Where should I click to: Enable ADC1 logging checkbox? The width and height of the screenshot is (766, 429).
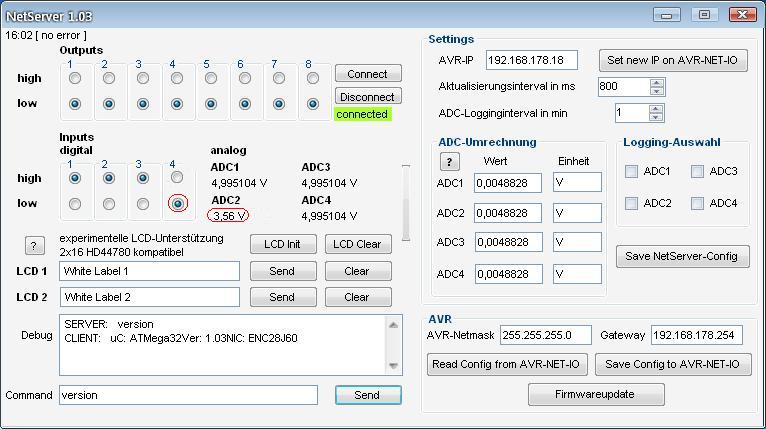point(631,172)
